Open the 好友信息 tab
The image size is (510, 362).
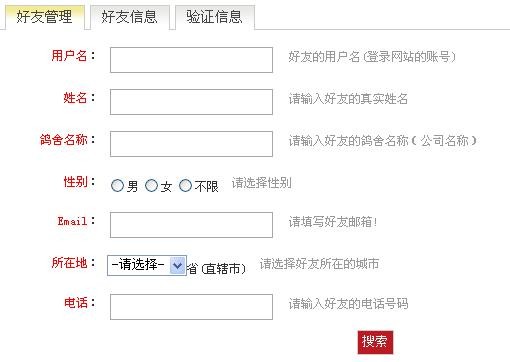tap(130, 17)
